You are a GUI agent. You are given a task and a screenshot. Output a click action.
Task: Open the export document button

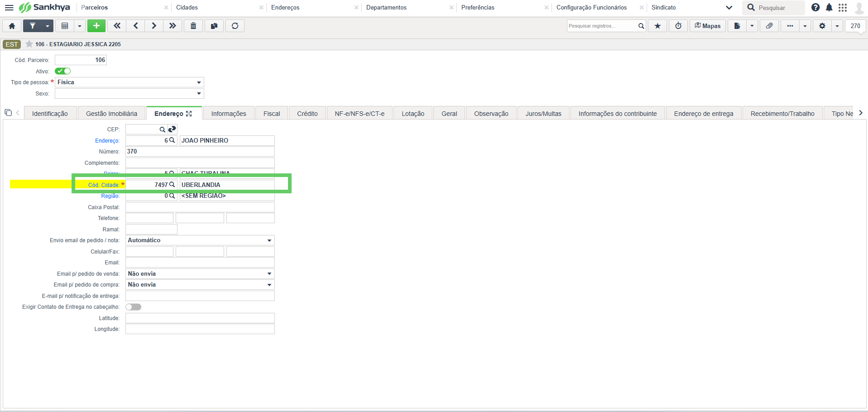pyautogui.click(x=737, y=26)
